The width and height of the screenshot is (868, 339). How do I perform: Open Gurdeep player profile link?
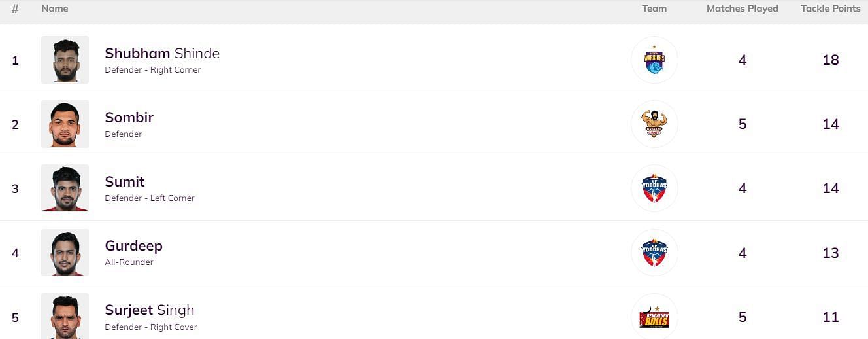(x=133, y=246)
